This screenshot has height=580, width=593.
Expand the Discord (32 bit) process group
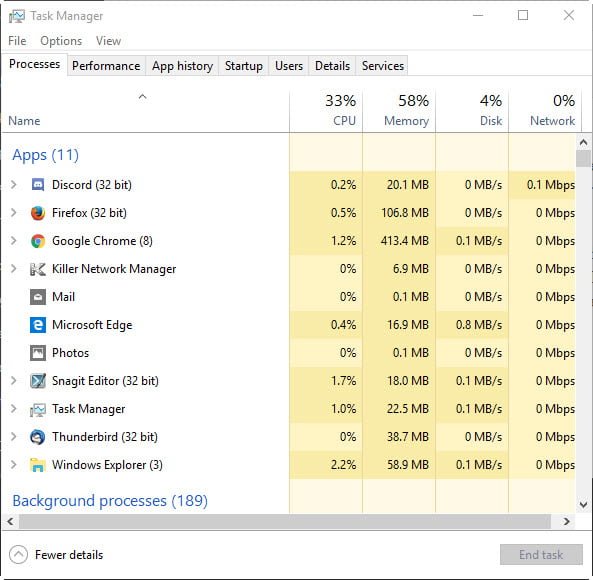tap(14, 185)
